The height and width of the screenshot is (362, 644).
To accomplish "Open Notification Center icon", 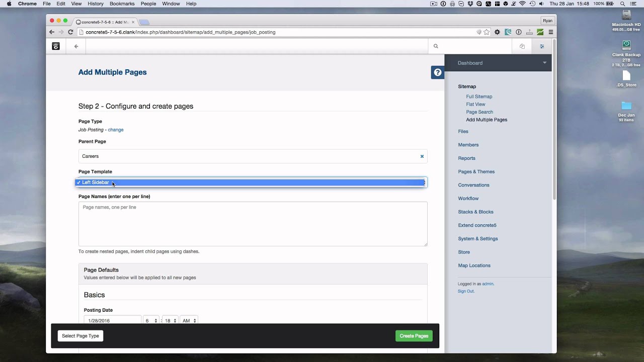I will point(633,4).
